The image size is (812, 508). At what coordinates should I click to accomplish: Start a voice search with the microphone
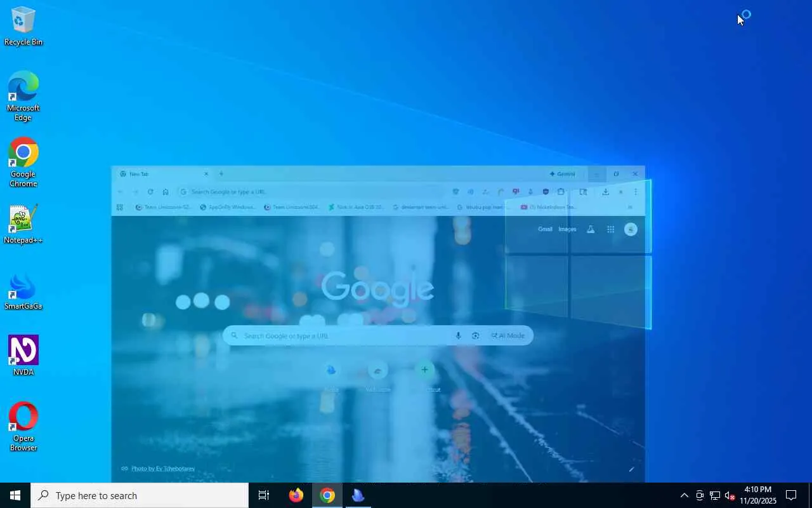coord(458,336)
